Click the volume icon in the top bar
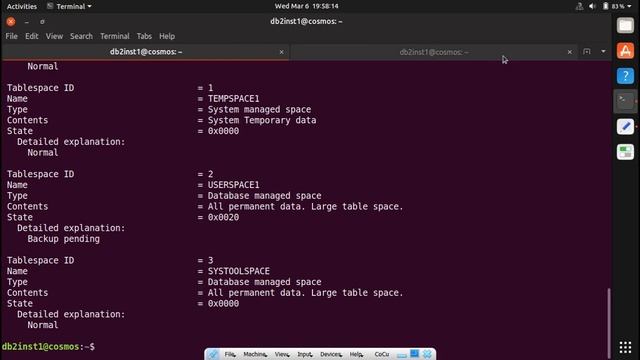 592,6
